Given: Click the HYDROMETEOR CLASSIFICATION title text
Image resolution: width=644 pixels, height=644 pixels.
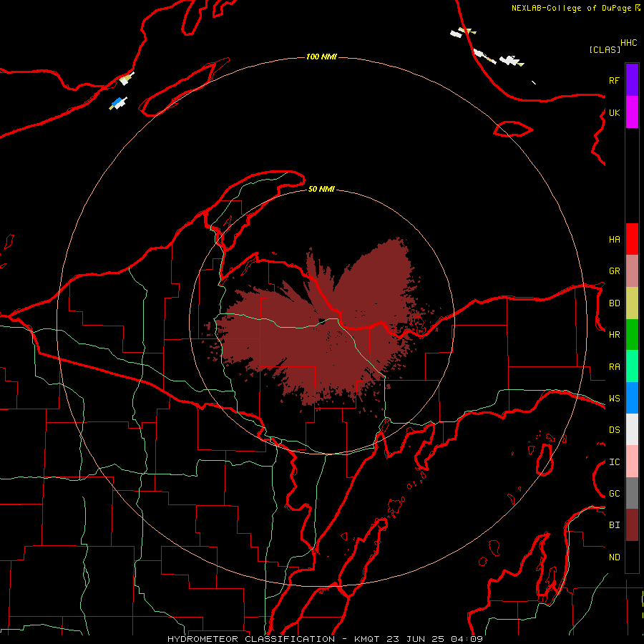Looking at the screenshot, I should pyautogui.click(x=251, y=639).
